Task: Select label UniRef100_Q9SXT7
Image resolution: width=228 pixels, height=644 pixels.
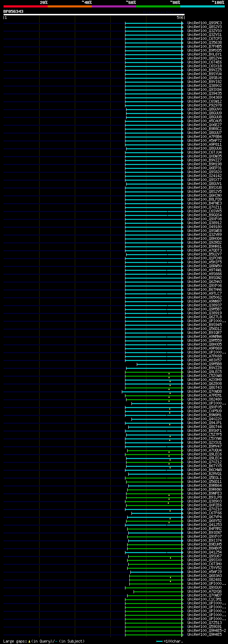Action: click(x=204, y=180)
